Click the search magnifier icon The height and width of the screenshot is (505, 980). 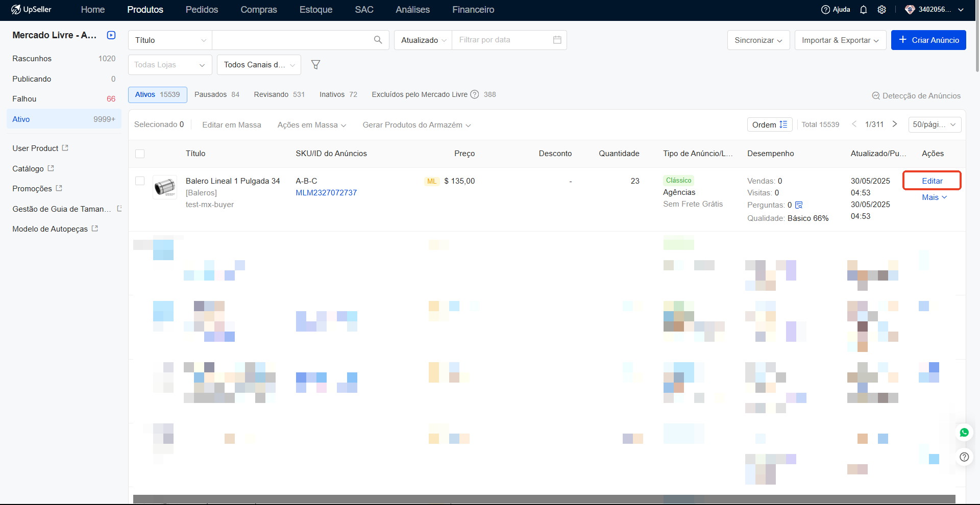coord(378,40)
